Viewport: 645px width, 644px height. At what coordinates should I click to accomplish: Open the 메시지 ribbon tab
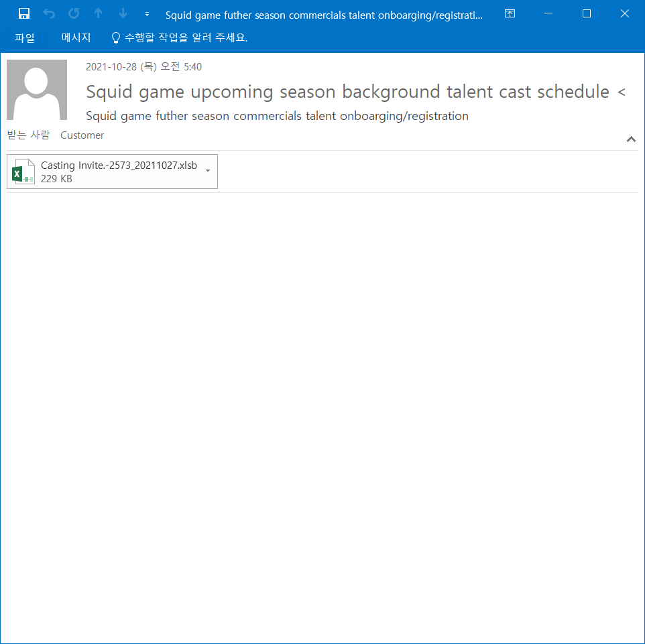[76, 38]
